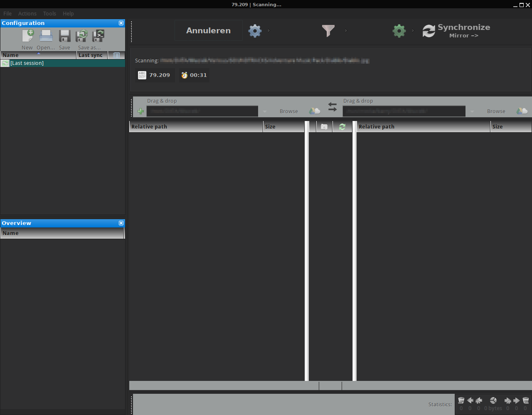Click the left folder path input field
The width and height of the screenshot is (532, 415).
202,111
